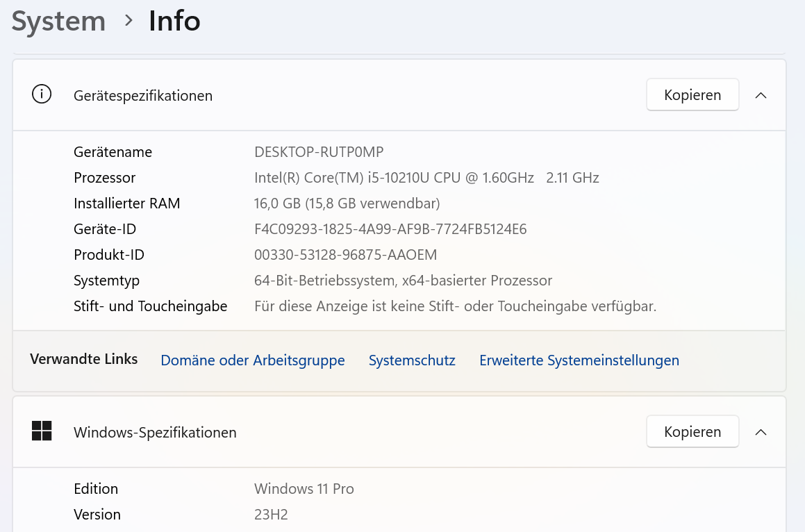Click the Gerätespezifikationen section title
The image size is (805, 532).
[x=142, y=96]
